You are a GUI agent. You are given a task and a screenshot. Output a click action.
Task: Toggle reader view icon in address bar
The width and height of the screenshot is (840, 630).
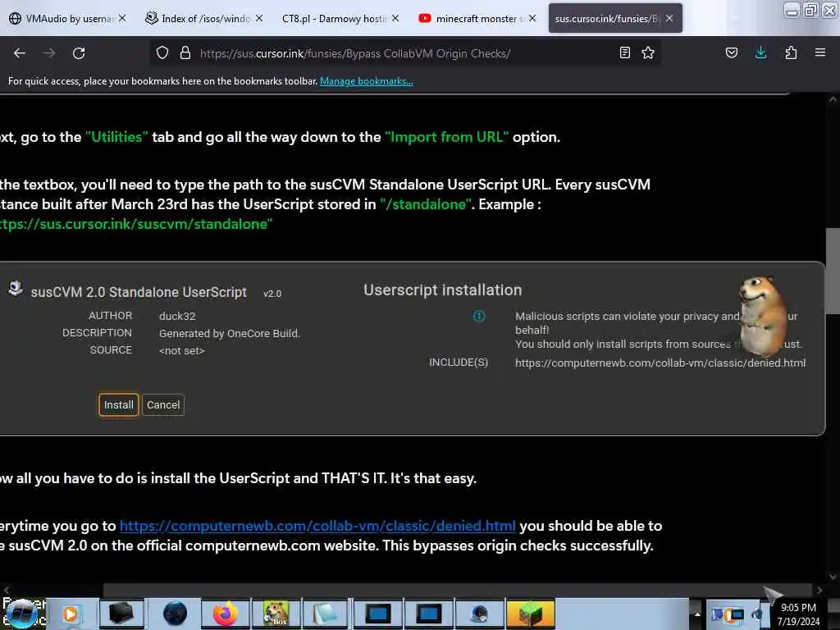[x=624, y=53]
